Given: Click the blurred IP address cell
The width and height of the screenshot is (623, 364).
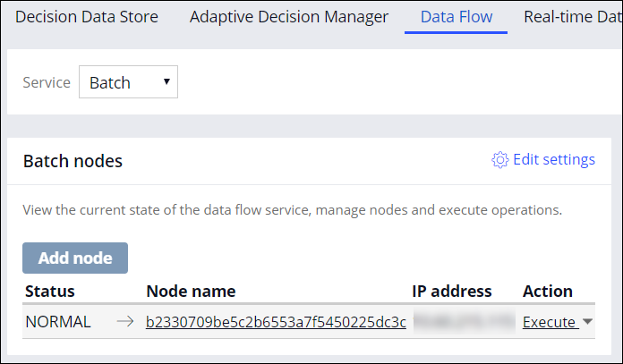Looking at the screenshot, I should pyautogui.click(x=463, y=322).
